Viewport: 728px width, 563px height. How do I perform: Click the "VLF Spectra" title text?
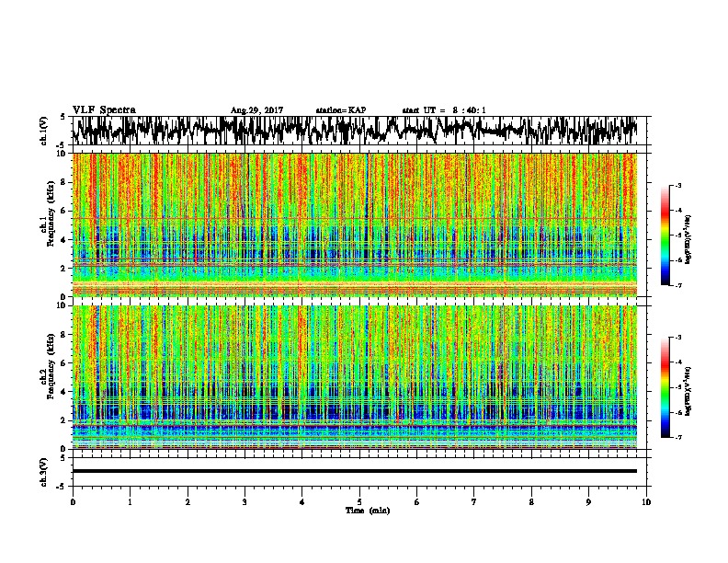pyautogui.click(x=104, y=110)
